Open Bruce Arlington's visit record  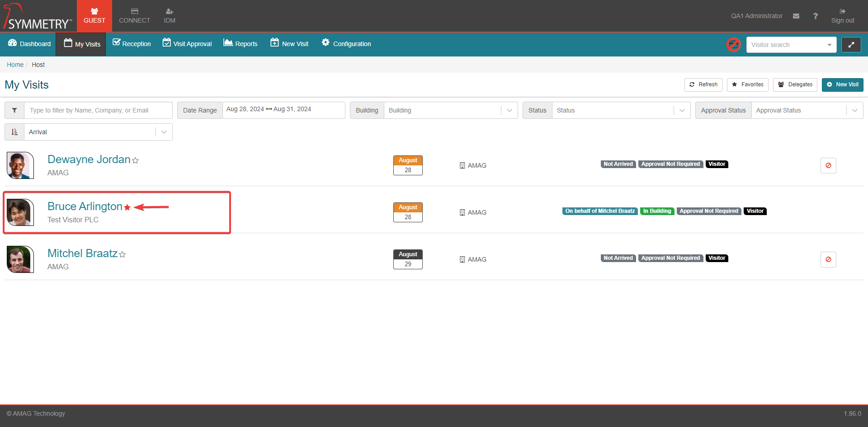pyautogui.click(x=85, y=206)
